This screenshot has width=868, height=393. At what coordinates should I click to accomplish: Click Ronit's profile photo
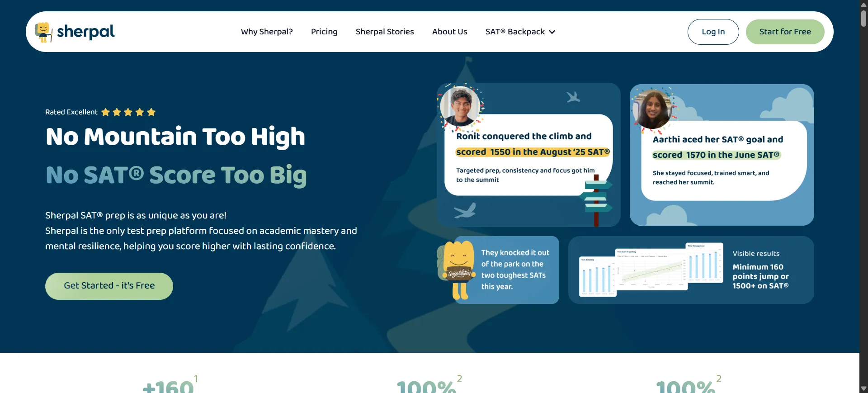pos(460,106)
